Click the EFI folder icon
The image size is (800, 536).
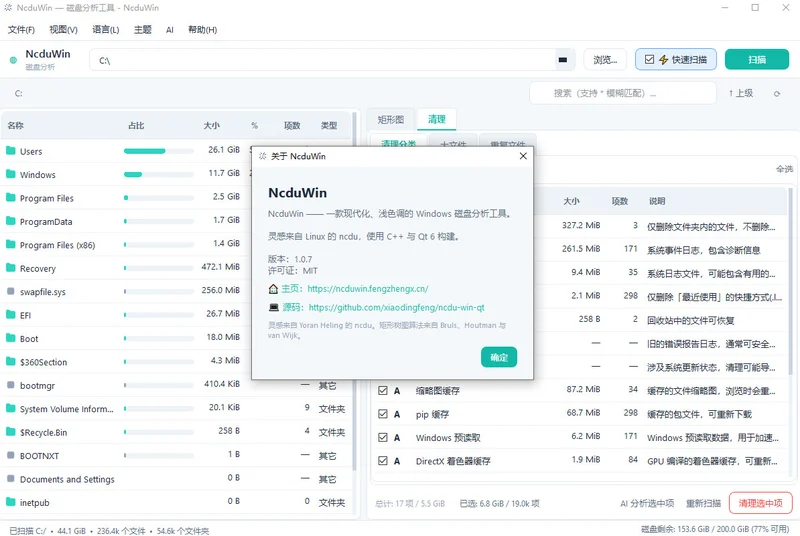tap(11, 315)
